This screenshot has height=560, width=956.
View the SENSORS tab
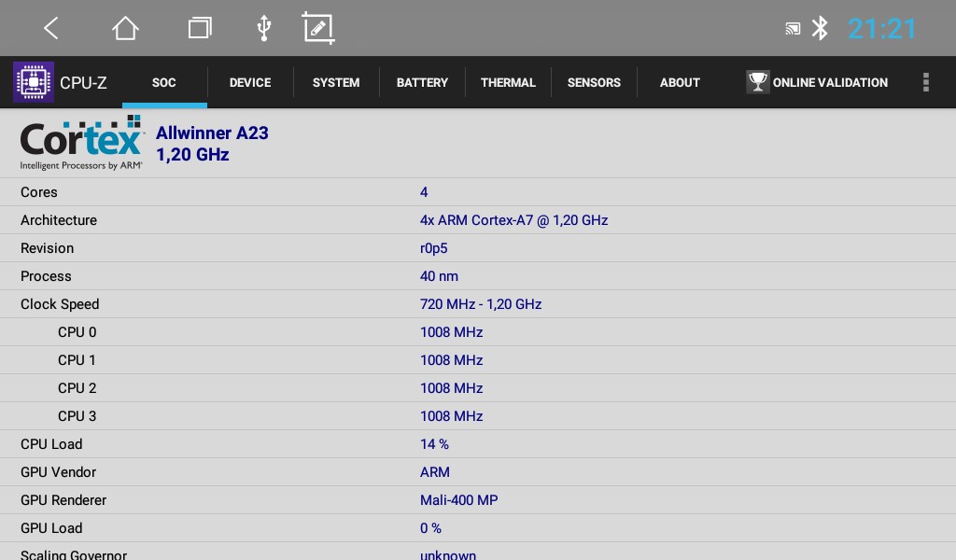coord(594,82)
